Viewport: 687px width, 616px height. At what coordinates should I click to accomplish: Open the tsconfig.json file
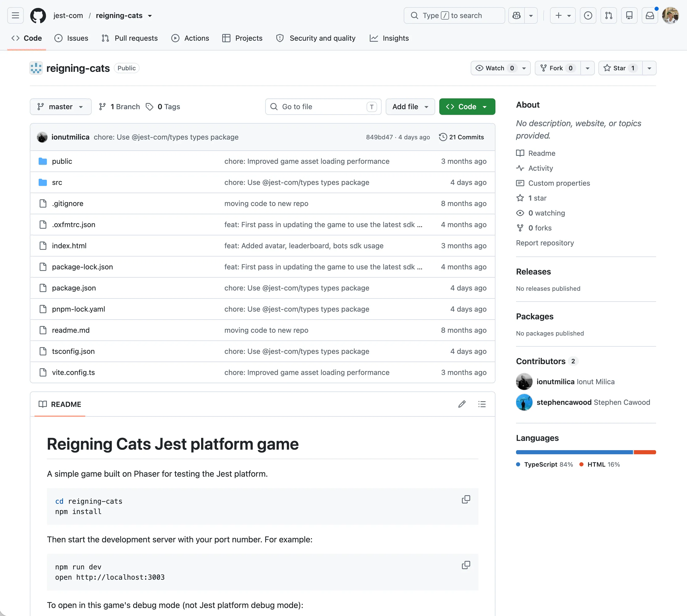tap(73, 351)
